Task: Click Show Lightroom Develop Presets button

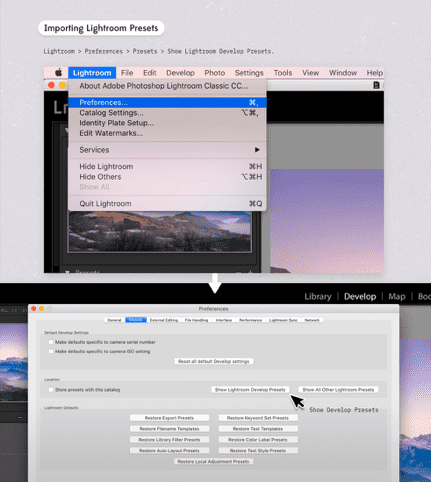Action: [x=250, y=390]
